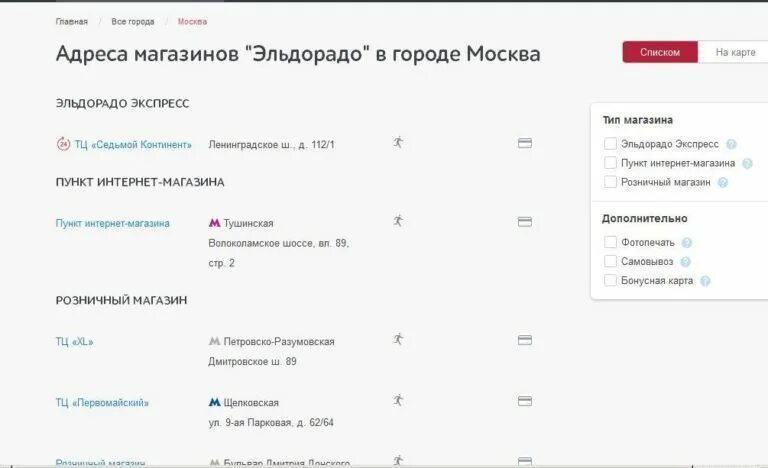This screenshot has width=768, height=468.
Task: Click the pickup icon in the Тушинская row
Action: point(398,221)
